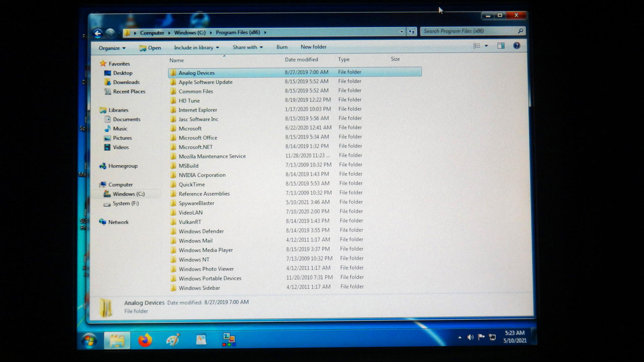Select the VulkanRT folder
The image size is (644, 362).
[190, 222]
